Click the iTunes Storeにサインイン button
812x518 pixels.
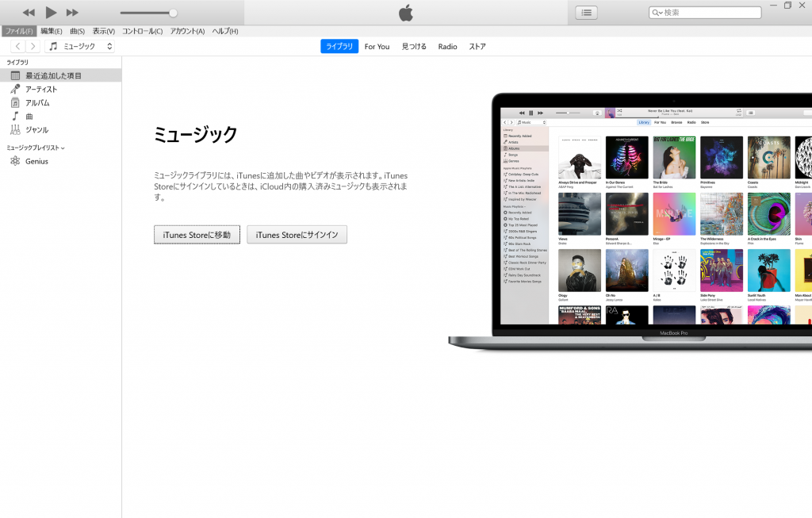(297, 235)
